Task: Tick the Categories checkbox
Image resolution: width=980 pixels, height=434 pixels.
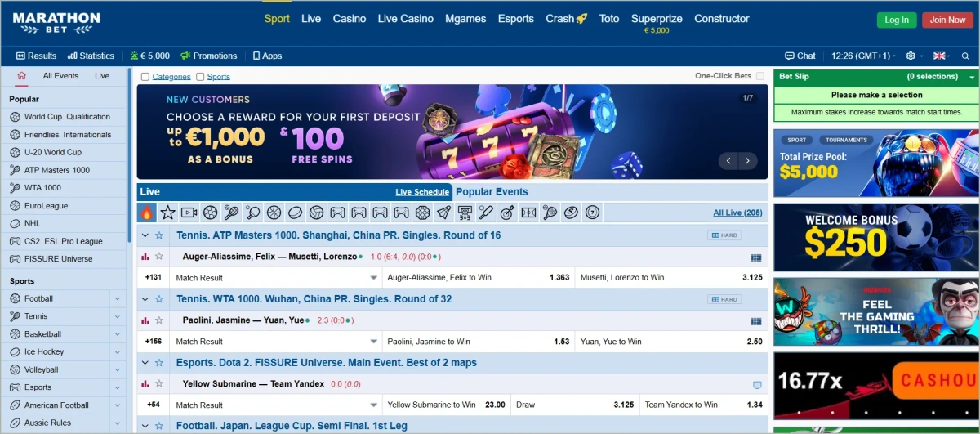Action: [x=145, y=77]
